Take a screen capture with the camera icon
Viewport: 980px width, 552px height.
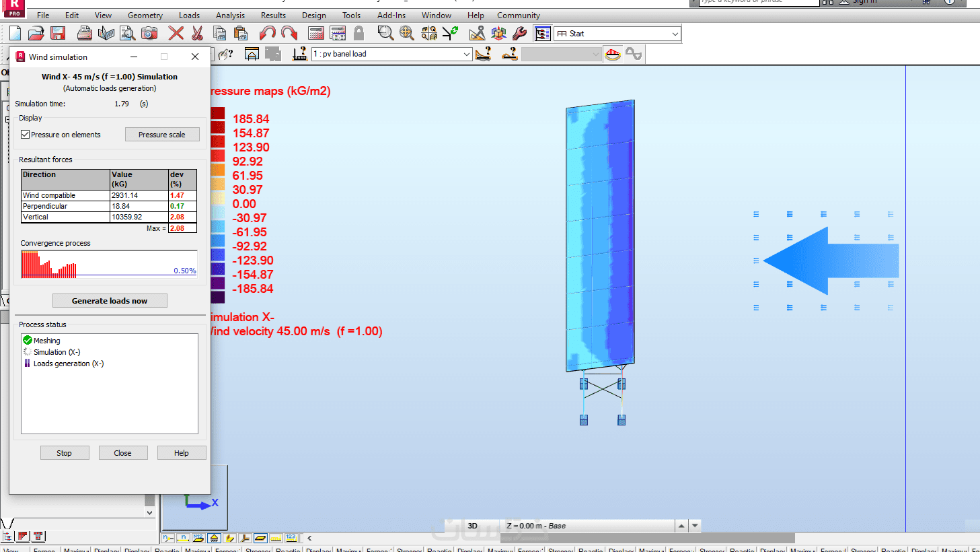click(149, 33)
